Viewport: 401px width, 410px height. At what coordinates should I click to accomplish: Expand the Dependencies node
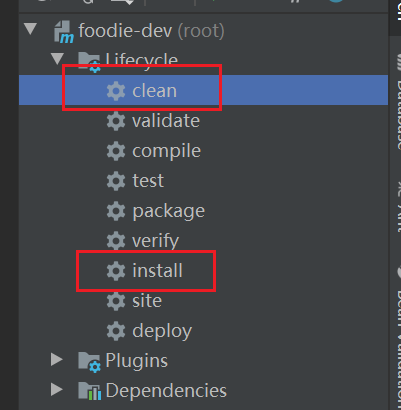pos(57,390)
